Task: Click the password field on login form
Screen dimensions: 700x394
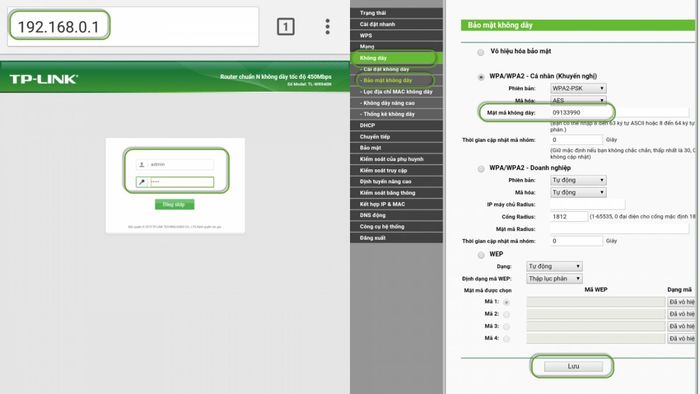Action: 175,182
